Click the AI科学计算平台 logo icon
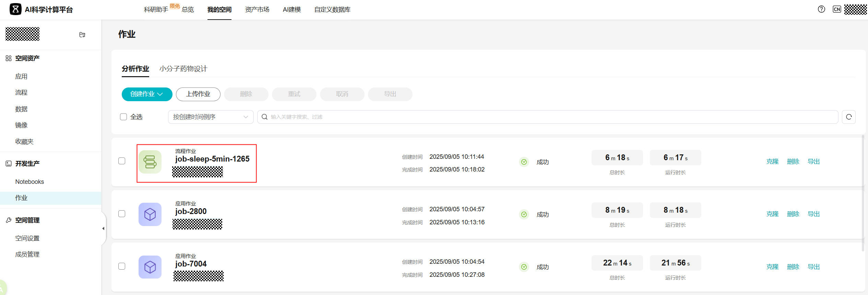 click(x=15, y=9)
